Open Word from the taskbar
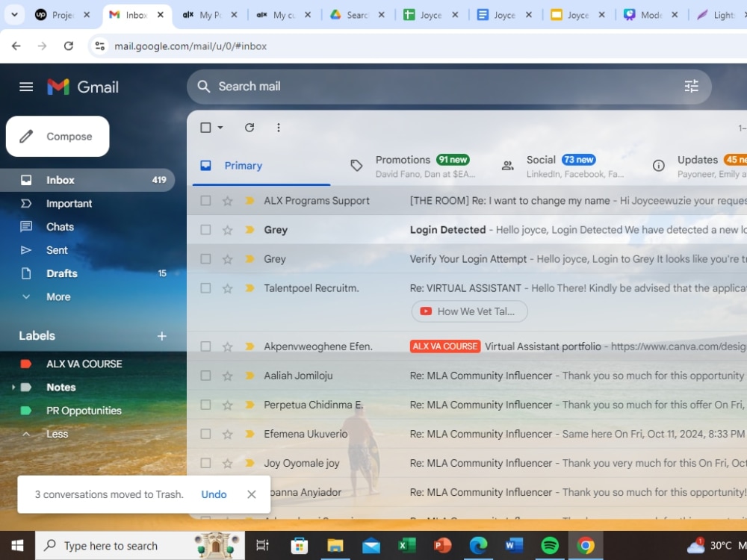 tap(514, 545)
